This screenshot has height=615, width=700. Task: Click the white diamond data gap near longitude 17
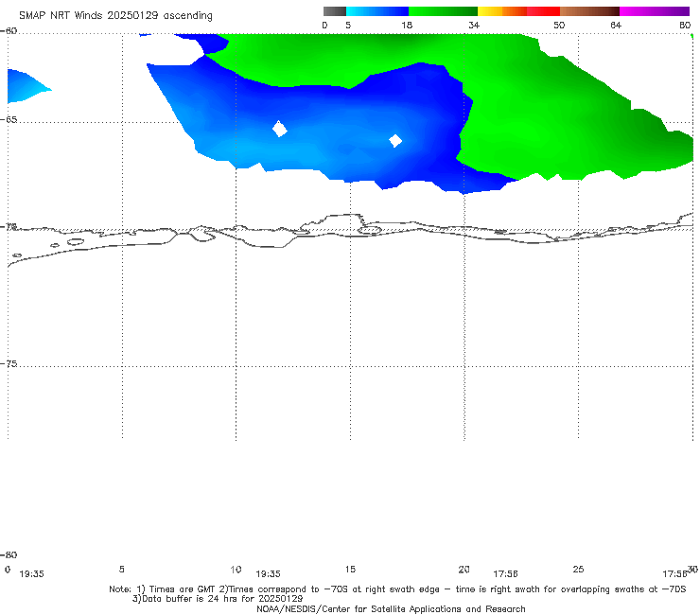tap(395, 141)
